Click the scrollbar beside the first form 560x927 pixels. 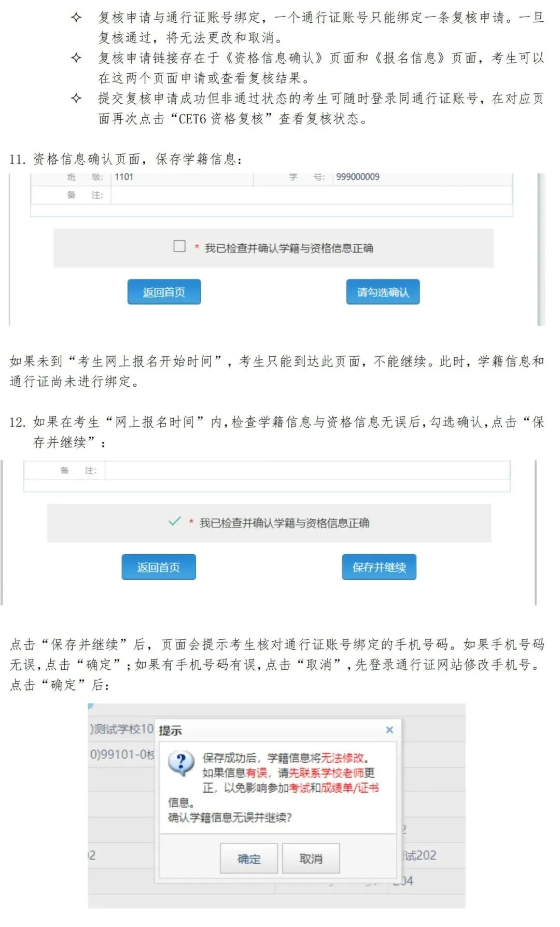click(x=541, y=249)
